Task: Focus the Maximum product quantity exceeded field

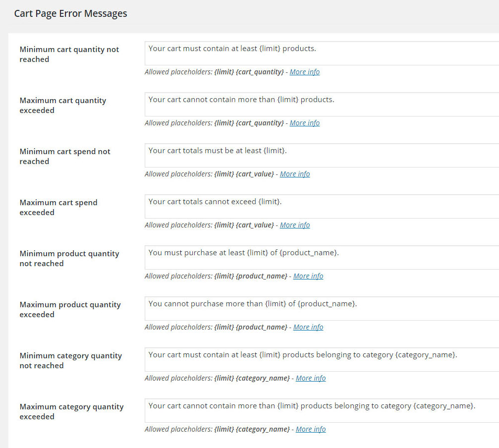Action: [322, 308]
